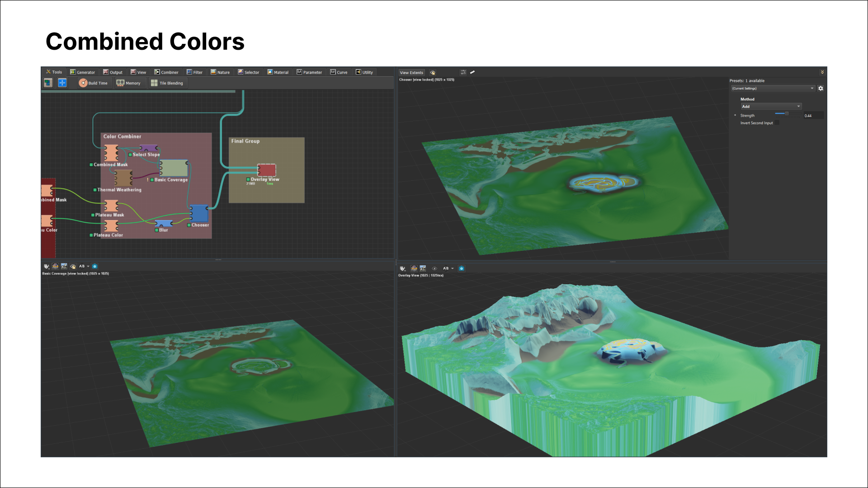The image size is (868, 488).
Task: Click the ruler measure icon in Chooser view
Action: click(x=472, y=72)
